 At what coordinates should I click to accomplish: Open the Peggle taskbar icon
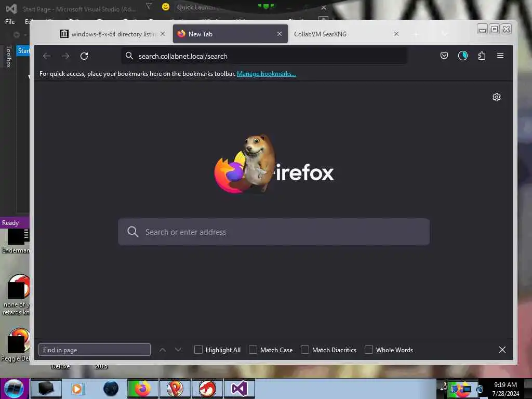(x=175, y=389)
